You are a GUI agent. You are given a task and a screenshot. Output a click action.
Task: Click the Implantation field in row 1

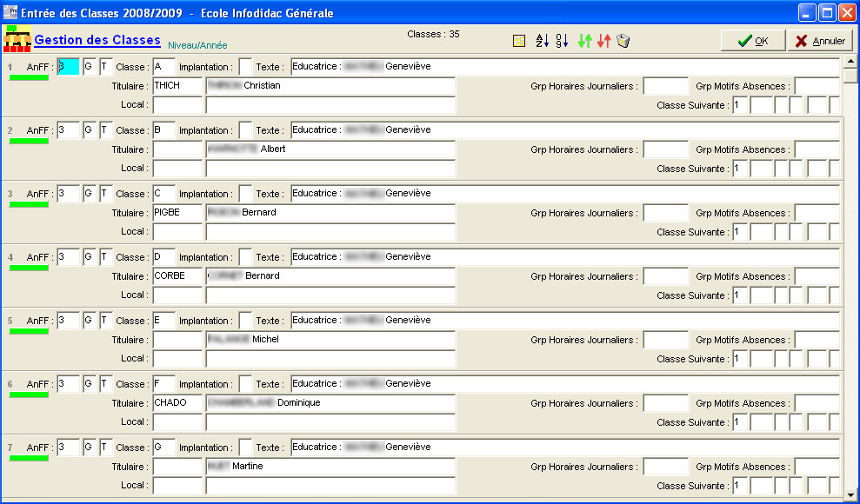pyautogui.click(x=246, y=67)
